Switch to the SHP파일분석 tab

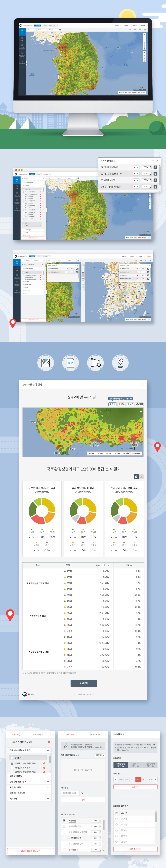(x=95, y=735)
